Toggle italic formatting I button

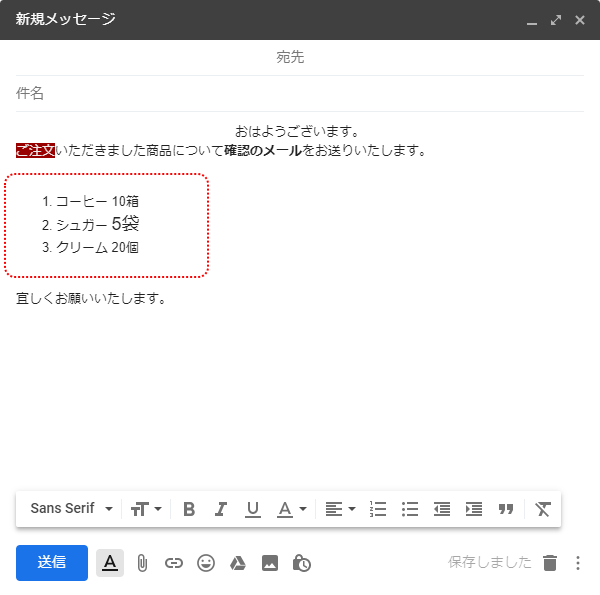[221, 509]
